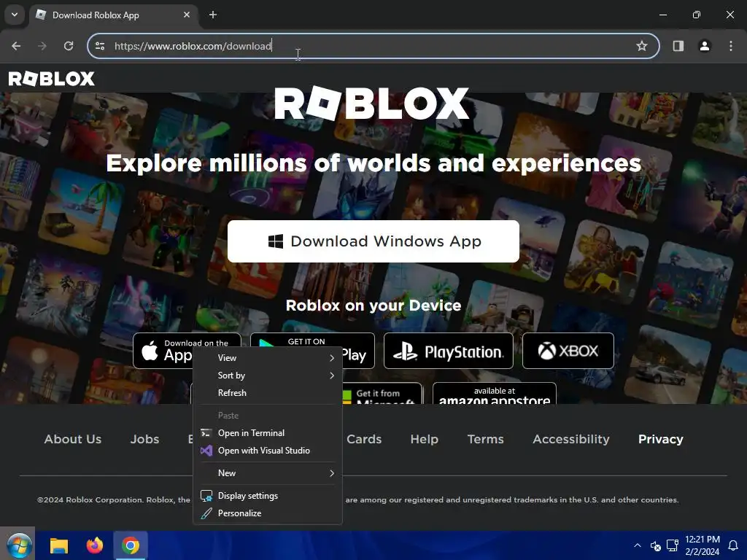Click the network tray icon

tap(672, 545)
